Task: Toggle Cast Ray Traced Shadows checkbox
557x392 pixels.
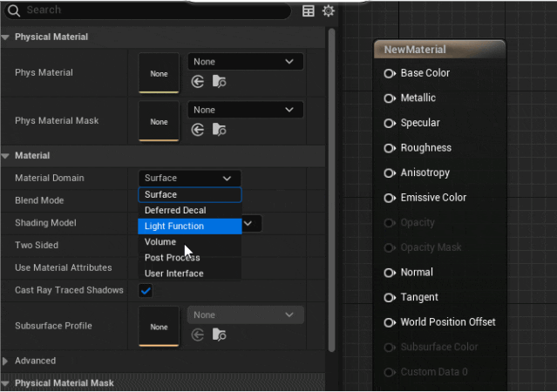Action: tap(146, 291)
